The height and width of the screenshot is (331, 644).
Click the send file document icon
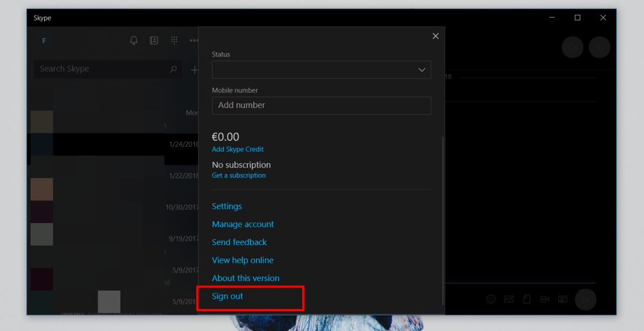coord(527,299)
